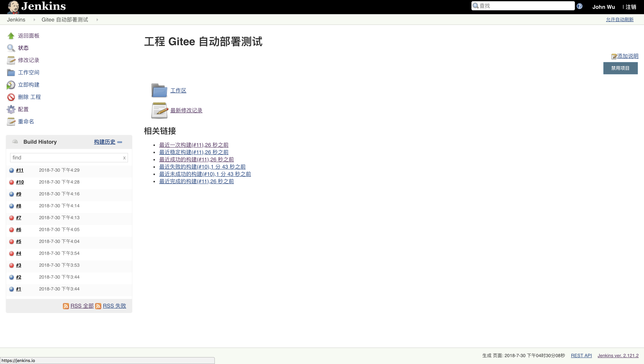Viewport: 644px width, 364px height.
Task: Click the 允许自动刷新 link
Action: tap(620, 20)
